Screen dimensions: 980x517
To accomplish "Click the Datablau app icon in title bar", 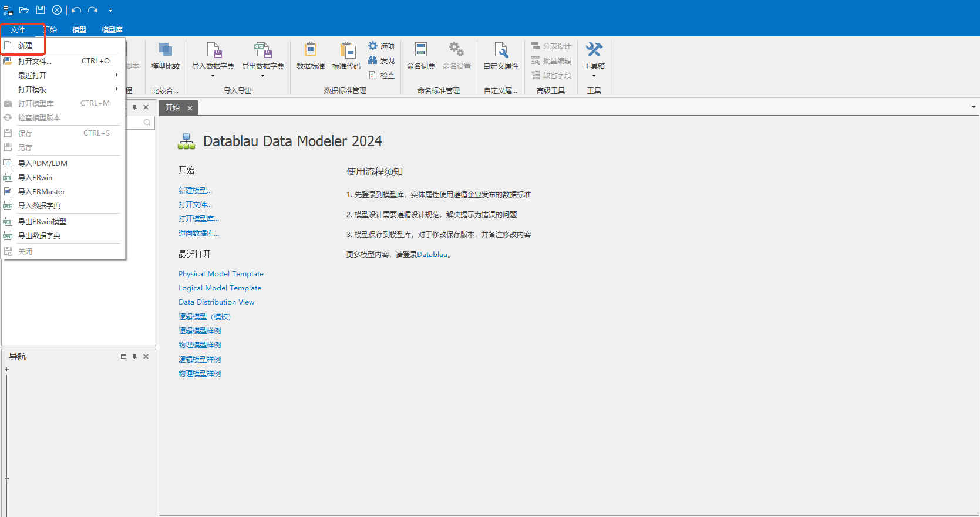I will (8, 10).
